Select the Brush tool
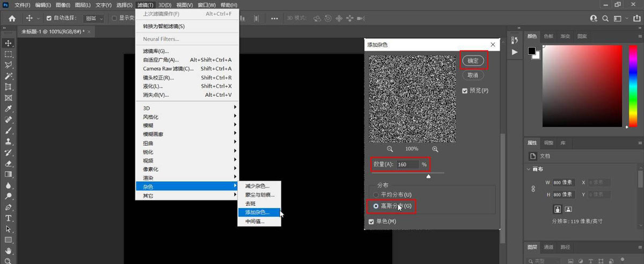 (9, 131)
